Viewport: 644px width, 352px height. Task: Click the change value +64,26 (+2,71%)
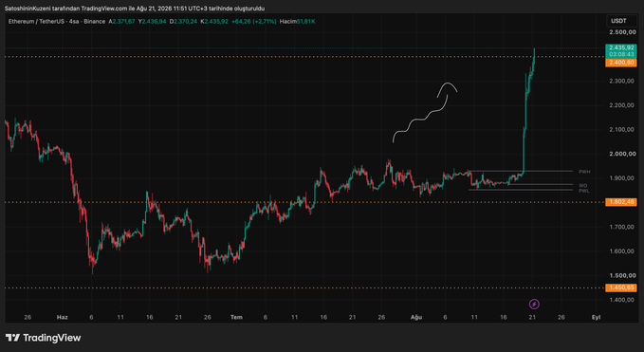point(254,22)
